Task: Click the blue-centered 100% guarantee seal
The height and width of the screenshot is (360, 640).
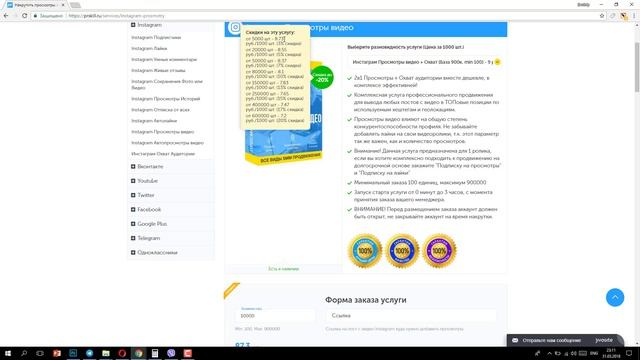Action: 402,251
